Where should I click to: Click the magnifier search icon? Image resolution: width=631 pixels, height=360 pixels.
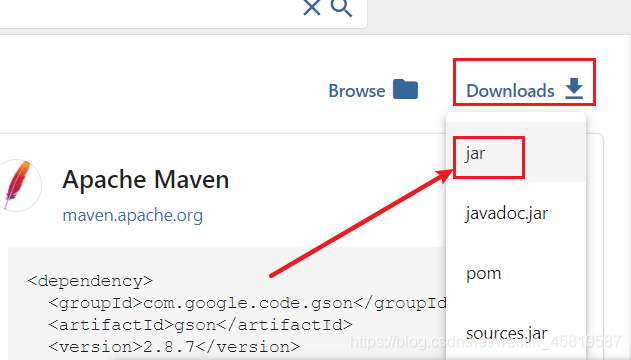[x=341, y=8]
